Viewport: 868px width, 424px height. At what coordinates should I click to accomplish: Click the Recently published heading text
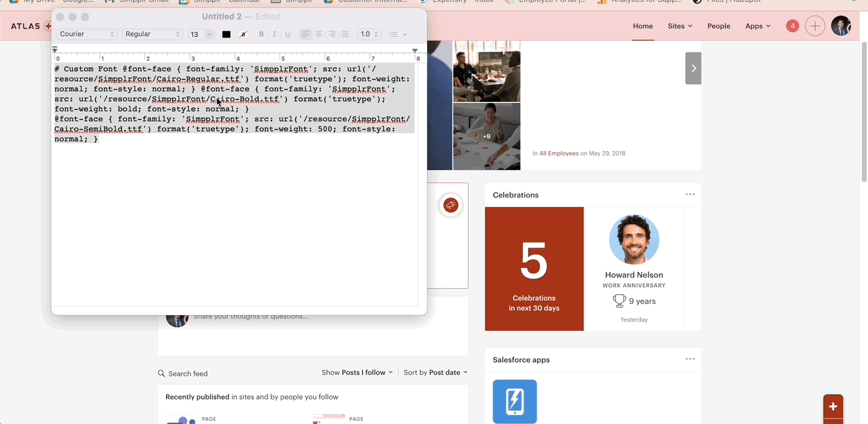click(197, 397)
